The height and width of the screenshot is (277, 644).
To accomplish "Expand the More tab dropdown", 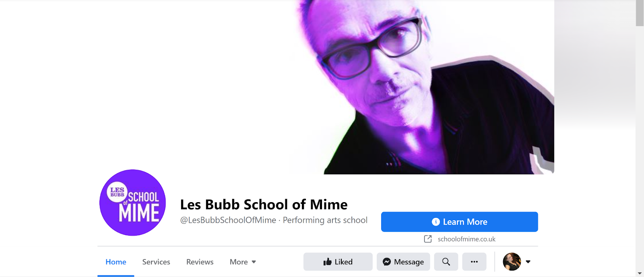I will pyautogui.click(x=243, y=262).
